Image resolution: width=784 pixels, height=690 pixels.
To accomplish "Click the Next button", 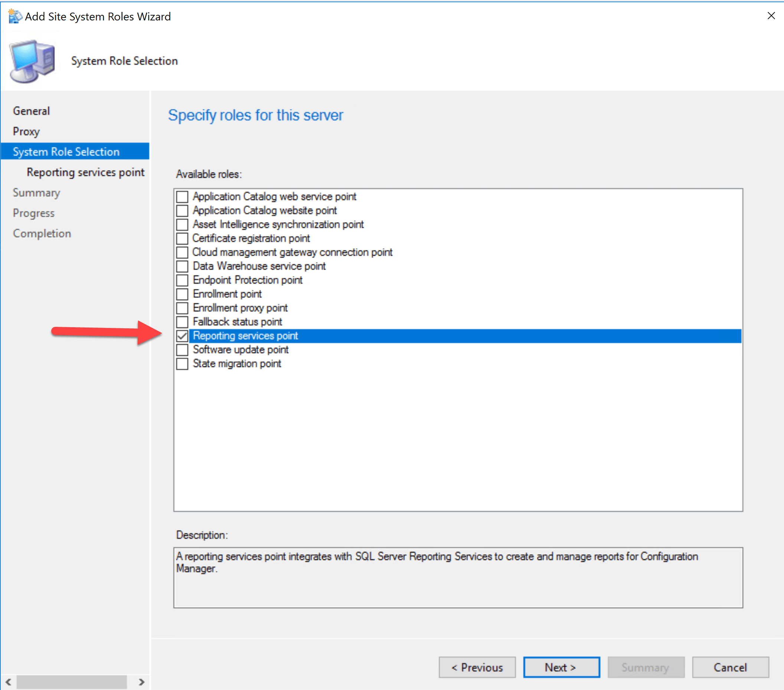I will point(561,667).
